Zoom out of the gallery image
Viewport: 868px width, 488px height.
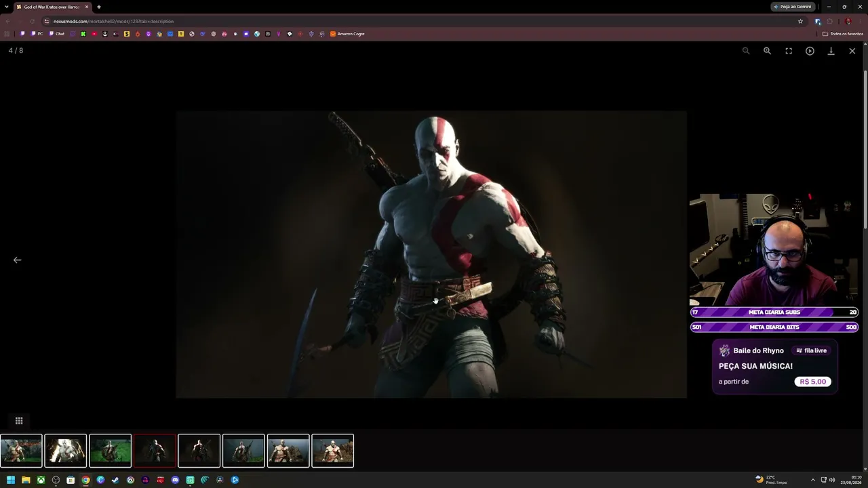(746, 51)
